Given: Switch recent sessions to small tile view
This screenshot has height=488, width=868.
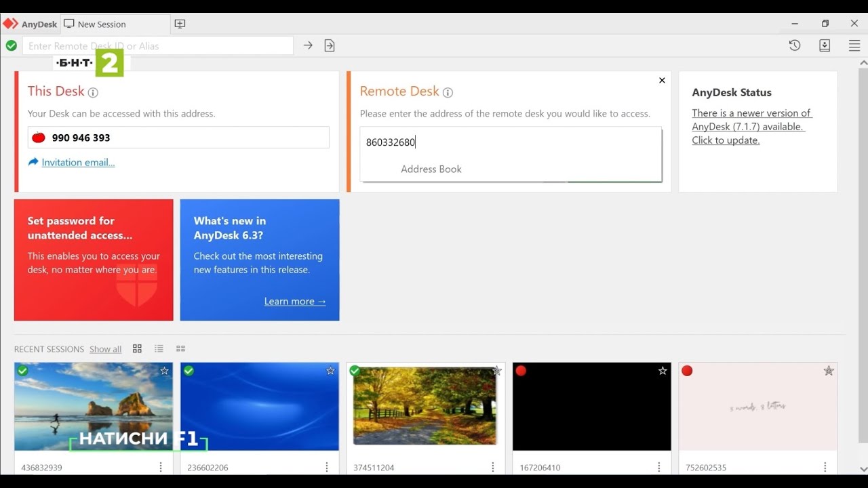Looking at the screenshot, I should click(180, 348).
